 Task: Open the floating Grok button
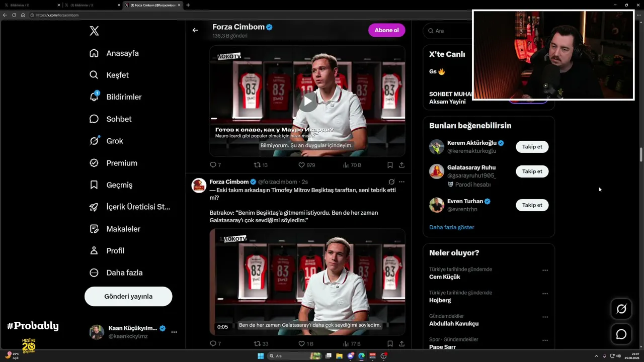621,309
